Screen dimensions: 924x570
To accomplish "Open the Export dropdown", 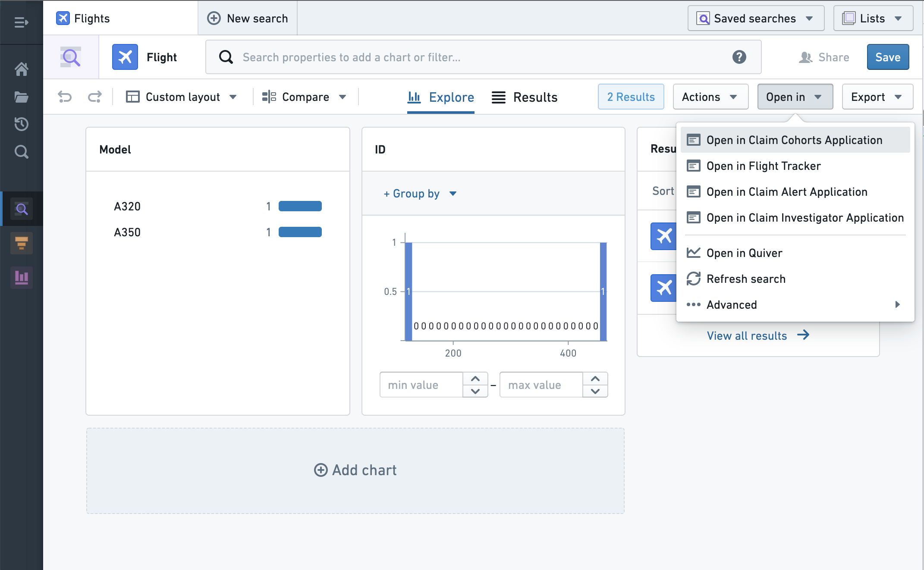I will pyautogui.click(x=877, y=97).
